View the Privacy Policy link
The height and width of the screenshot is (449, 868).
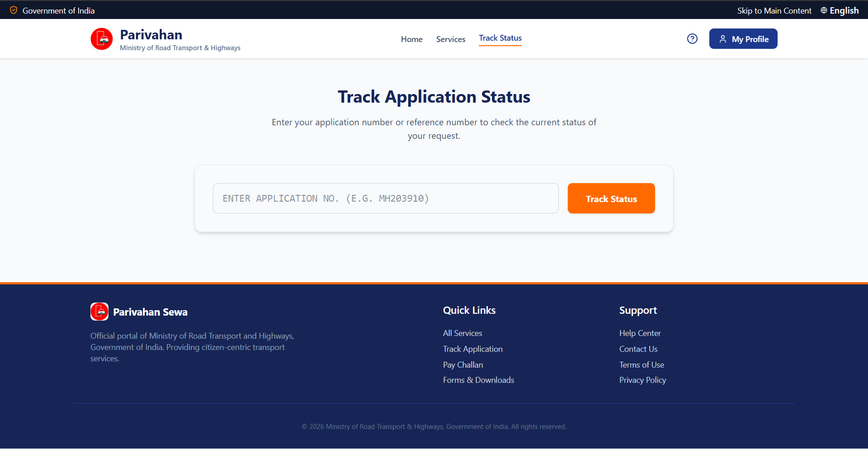pos(643,380)
